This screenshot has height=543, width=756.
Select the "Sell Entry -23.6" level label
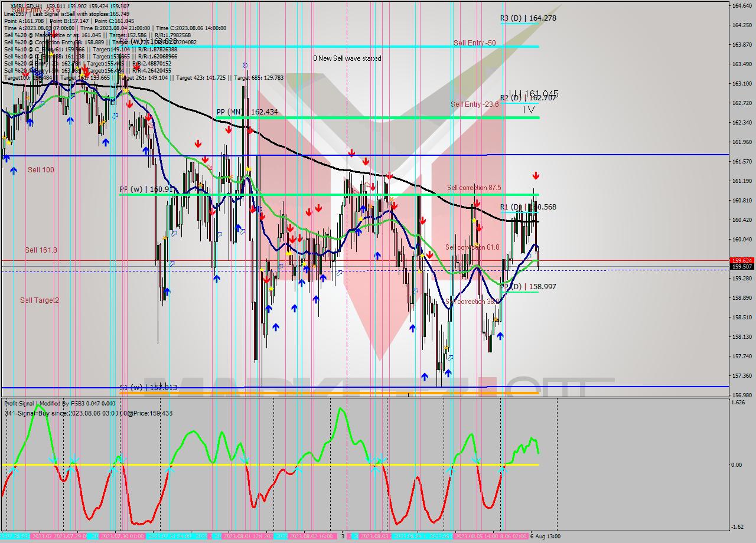(474, 104)
